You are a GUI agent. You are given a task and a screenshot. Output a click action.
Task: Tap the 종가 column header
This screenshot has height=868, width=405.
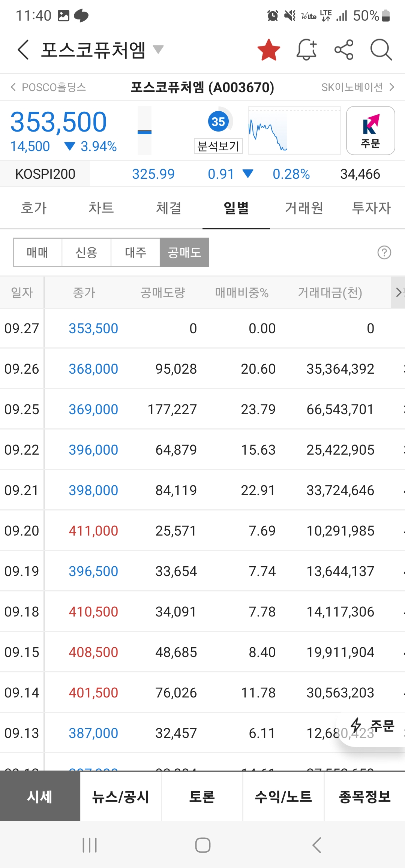[x=84, y=292]
